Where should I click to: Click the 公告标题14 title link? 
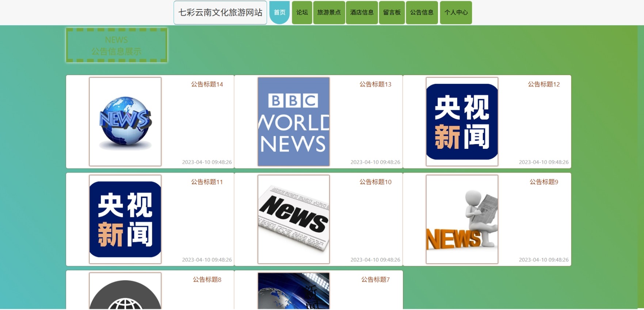pos(207,84)
